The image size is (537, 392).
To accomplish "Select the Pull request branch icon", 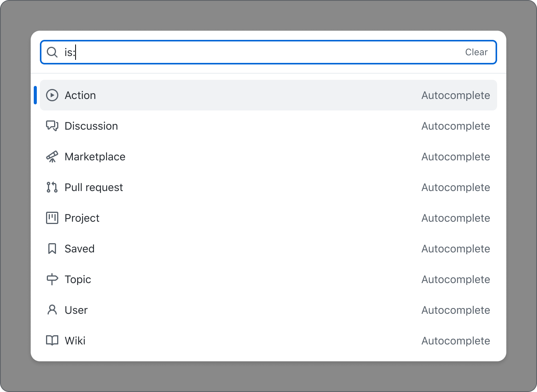I will point(52,187).
